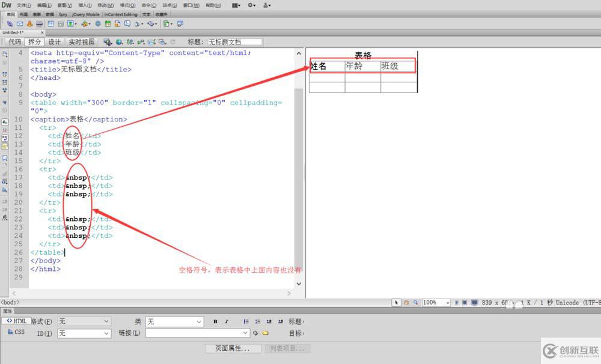This screenshot has width=601, height=364.
Task: Open the 类 class dropdown
Action: (x=174, y=321)
